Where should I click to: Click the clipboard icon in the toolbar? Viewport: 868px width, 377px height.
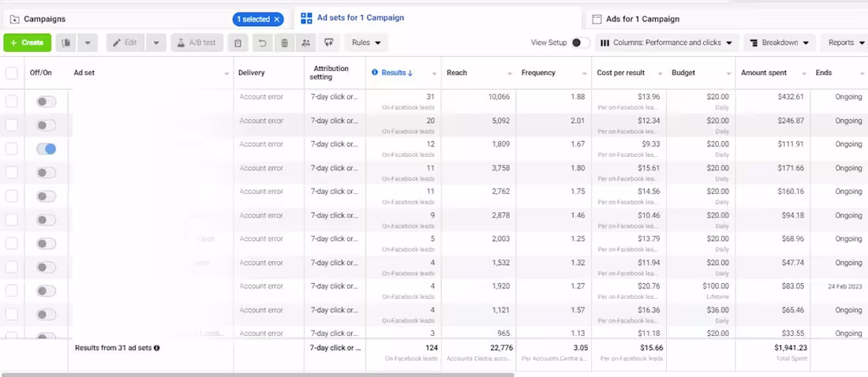click(238, 43)
